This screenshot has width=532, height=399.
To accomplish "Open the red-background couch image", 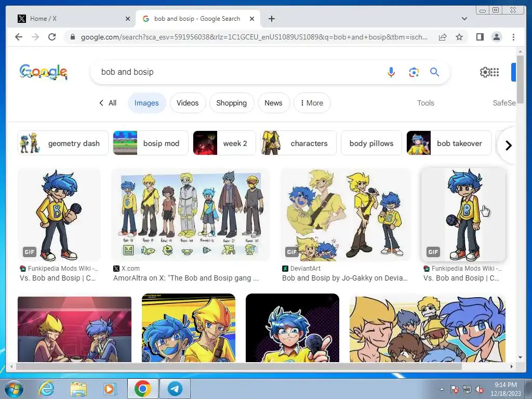I will tap(74, 329).
